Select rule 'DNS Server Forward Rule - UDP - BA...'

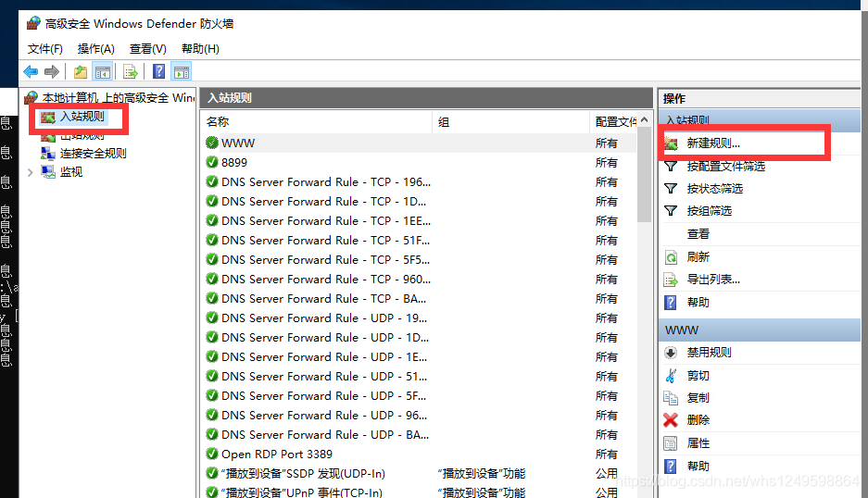click(419, 435)
